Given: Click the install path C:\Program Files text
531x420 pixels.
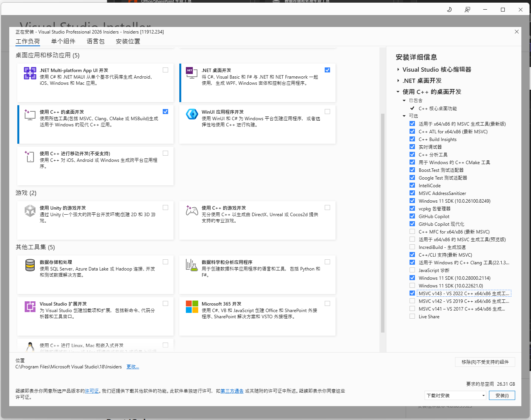Looking at the screenshot, I should click(69, 367).
